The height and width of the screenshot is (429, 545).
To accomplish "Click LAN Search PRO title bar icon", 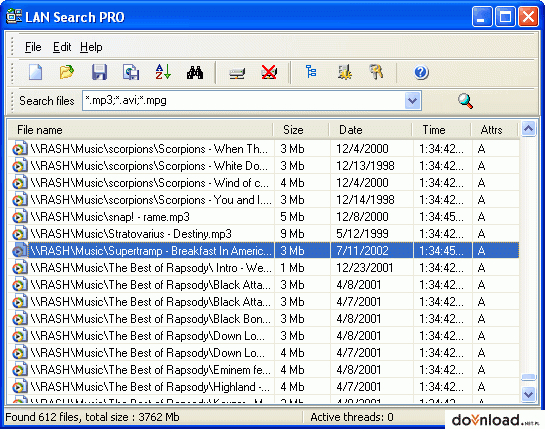I will 14,16.
